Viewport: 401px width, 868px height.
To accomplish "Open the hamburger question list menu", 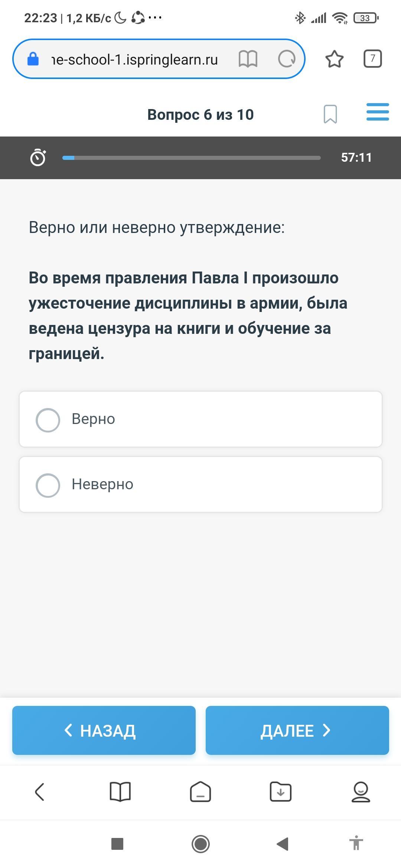I will point(378,112).
